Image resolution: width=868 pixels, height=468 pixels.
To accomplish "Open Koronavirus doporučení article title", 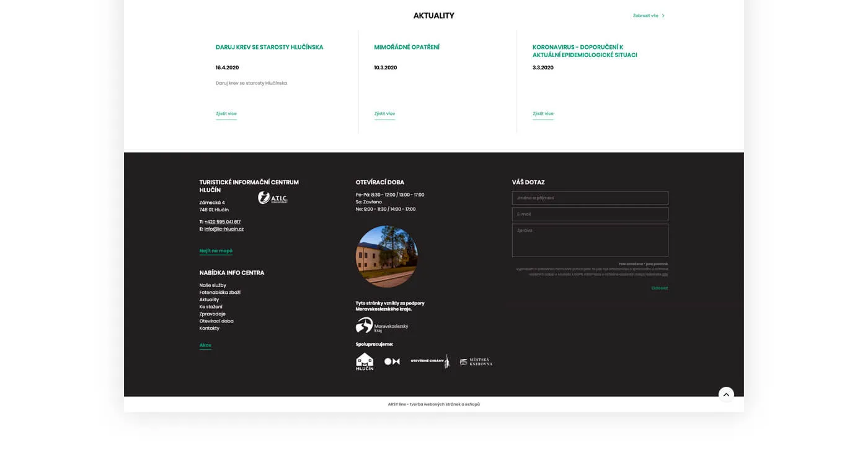I will click(585, 51).
